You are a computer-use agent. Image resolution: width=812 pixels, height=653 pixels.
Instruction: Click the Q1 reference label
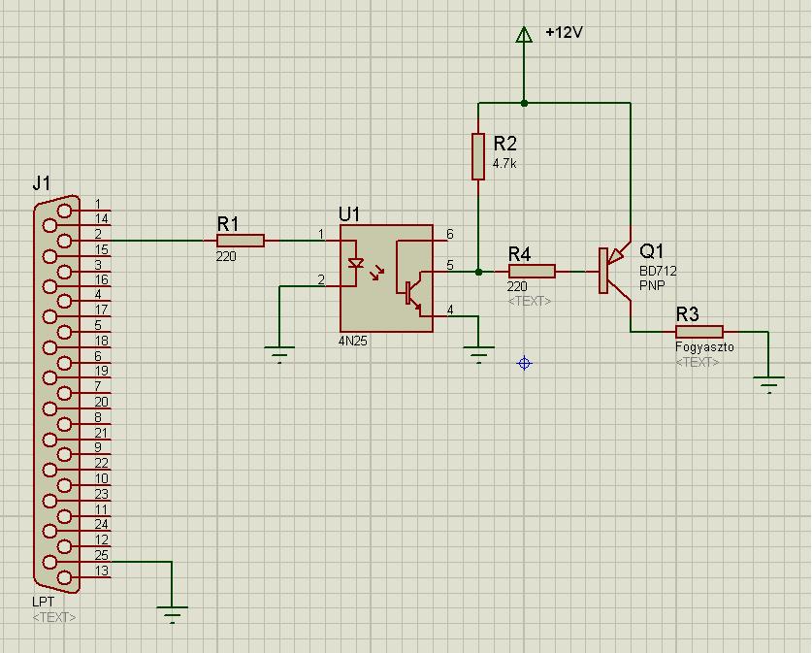tap(652, 251)
